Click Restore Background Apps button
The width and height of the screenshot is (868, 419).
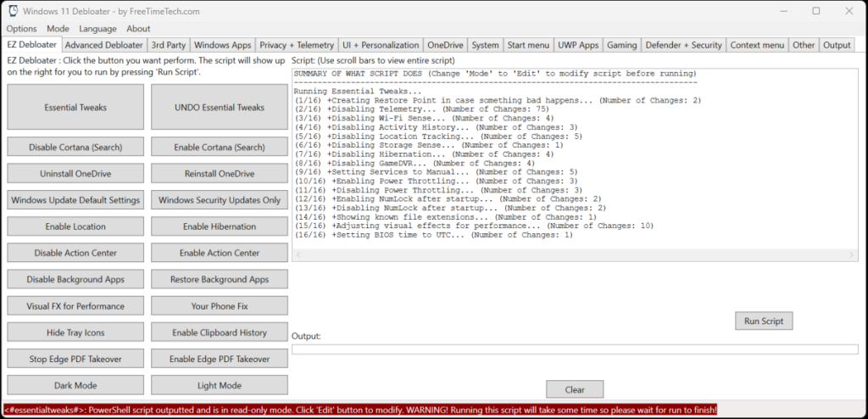(x=220, y=279)
